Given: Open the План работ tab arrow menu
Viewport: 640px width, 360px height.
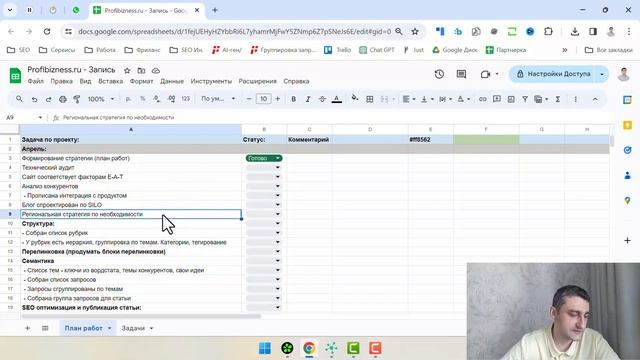Looking at the screenshot, I should [109, 329].
